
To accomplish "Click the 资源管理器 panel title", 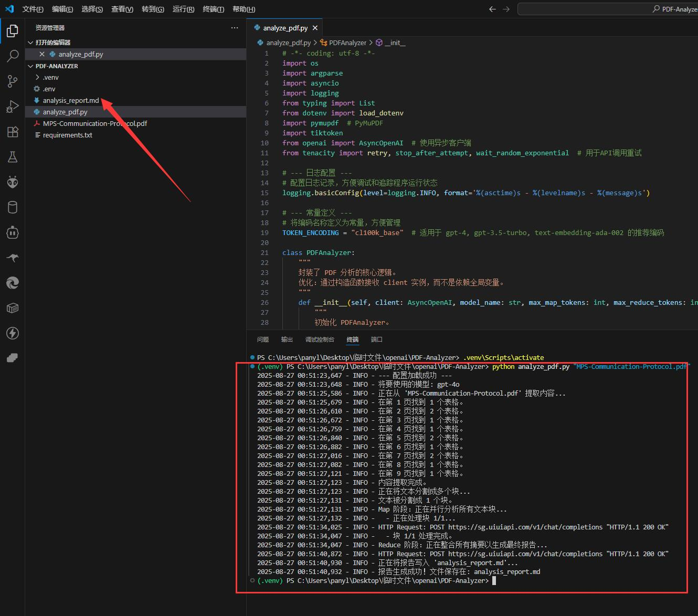I will pyautogui.click(x=50, y=28).
